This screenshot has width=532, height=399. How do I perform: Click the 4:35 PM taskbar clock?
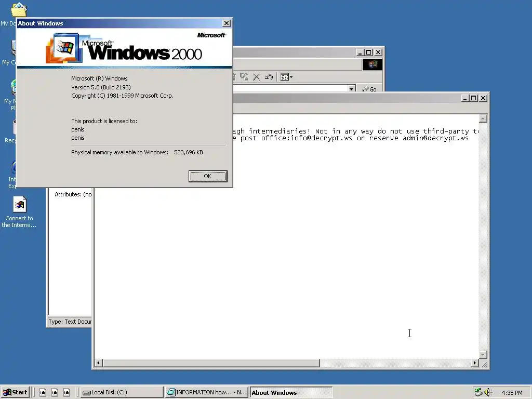(x=512, y=393)
